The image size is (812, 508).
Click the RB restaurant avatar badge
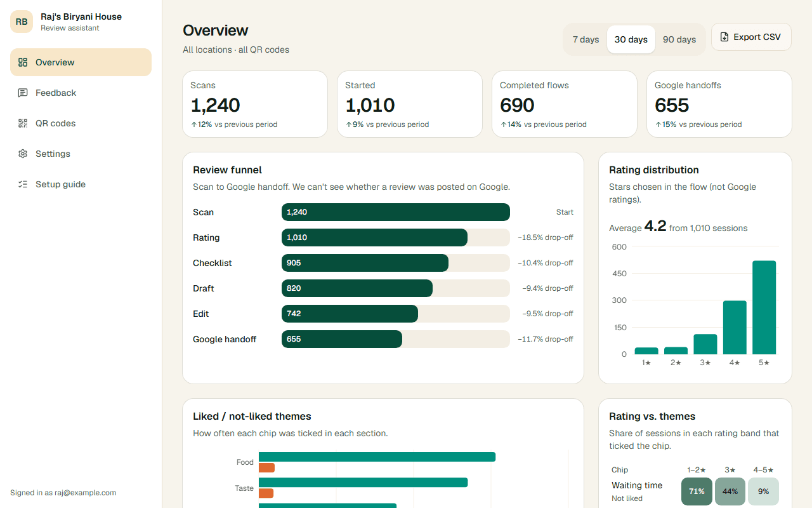pos(22,22)
